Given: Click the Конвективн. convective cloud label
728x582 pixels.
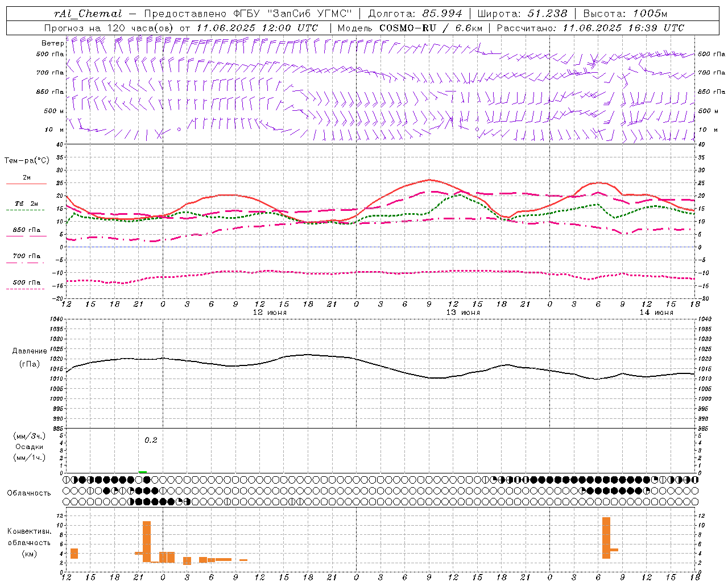Looking at the screenshot, I should coord(30,531).
